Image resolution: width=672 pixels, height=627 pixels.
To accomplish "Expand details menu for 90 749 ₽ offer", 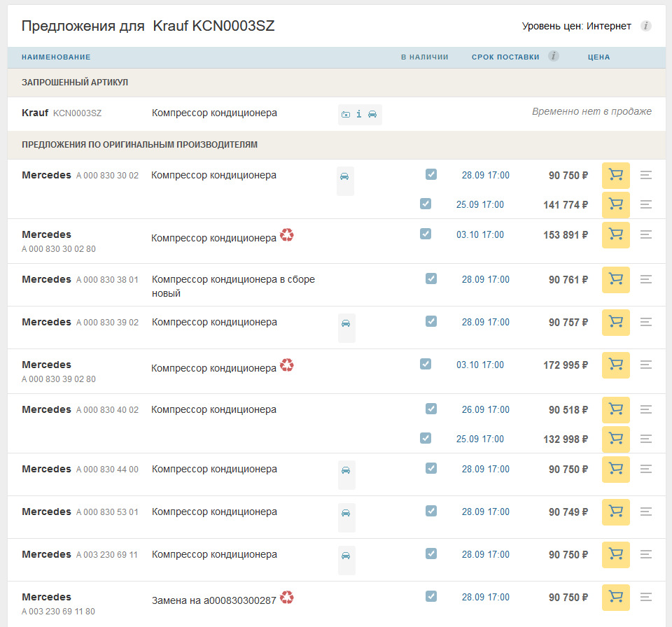I will point(646,512).
